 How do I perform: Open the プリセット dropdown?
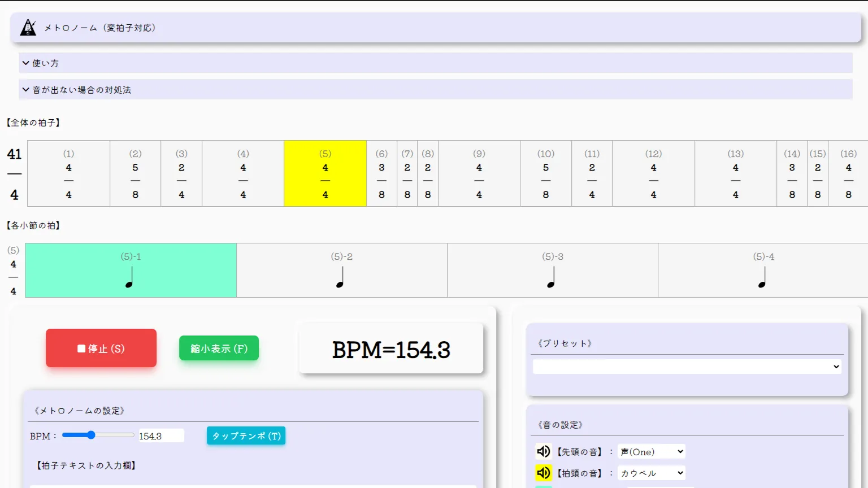pos(687,367)
